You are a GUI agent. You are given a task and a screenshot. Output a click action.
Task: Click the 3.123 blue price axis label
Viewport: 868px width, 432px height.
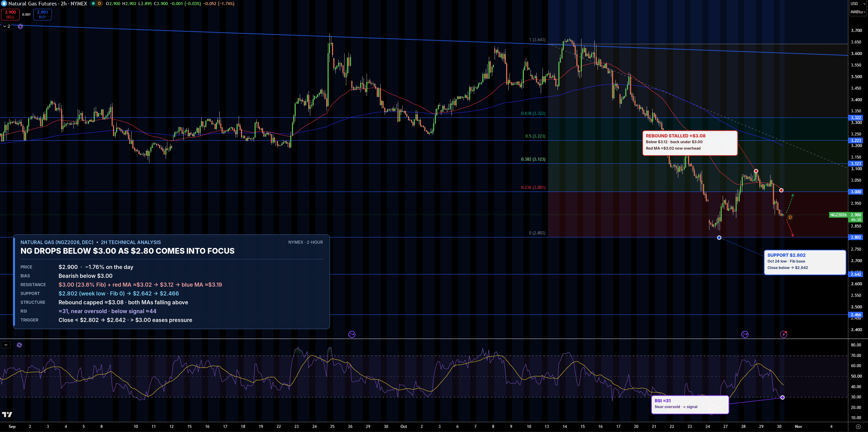coord(856,164)
